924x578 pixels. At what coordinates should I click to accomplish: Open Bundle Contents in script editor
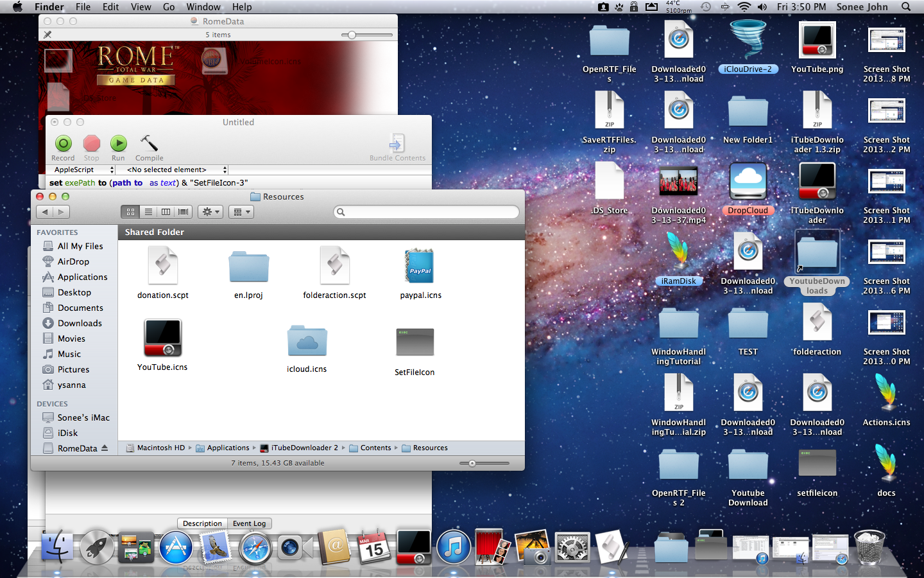397,148
